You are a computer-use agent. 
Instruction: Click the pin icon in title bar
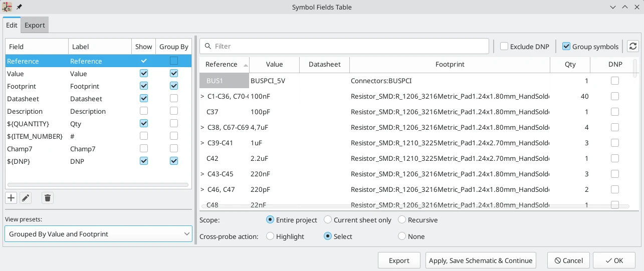coord(19,7)
